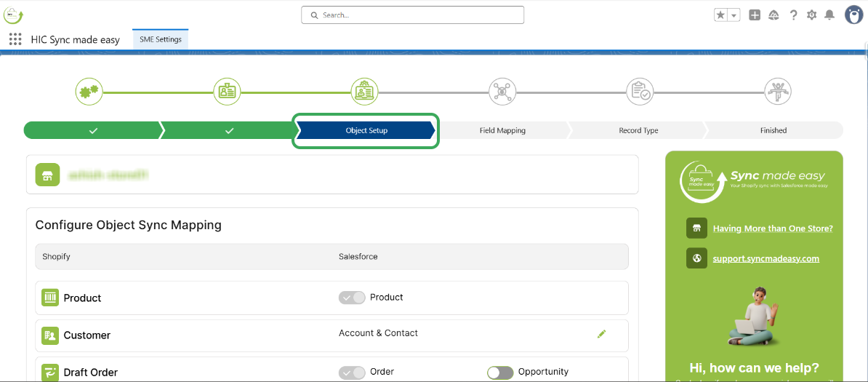This screenshot has width=868, height=382.
Task: Go to the Record Type step
Action: click(x=638, y=131)
